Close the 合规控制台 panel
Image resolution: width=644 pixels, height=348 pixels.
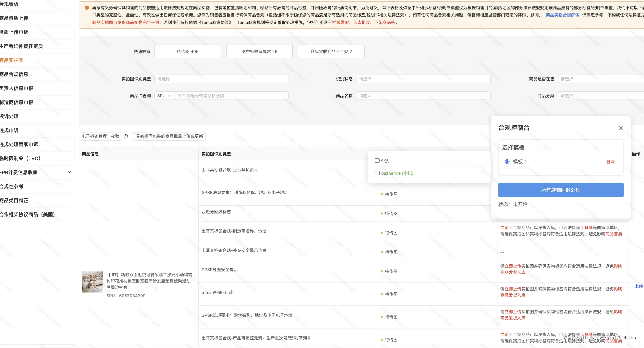[x=621, y=128]
